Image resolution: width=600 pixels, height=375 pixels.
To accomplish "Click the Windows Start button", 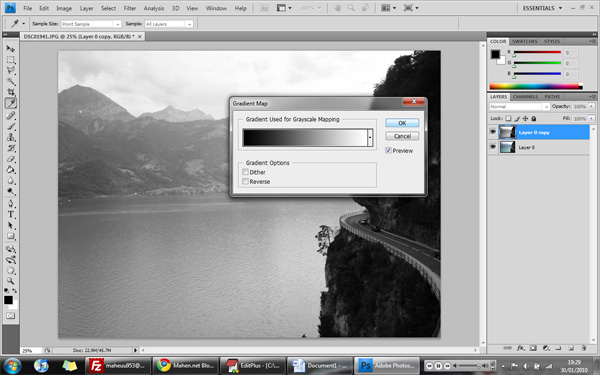I will pyautogui.click(x=12, y=365).
